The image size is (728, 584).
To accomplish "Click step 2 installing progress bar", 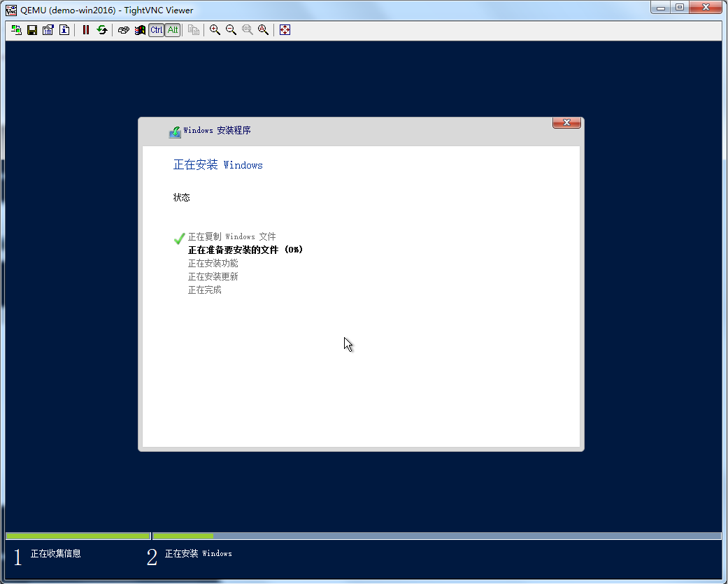I will [x=437, y=536].
